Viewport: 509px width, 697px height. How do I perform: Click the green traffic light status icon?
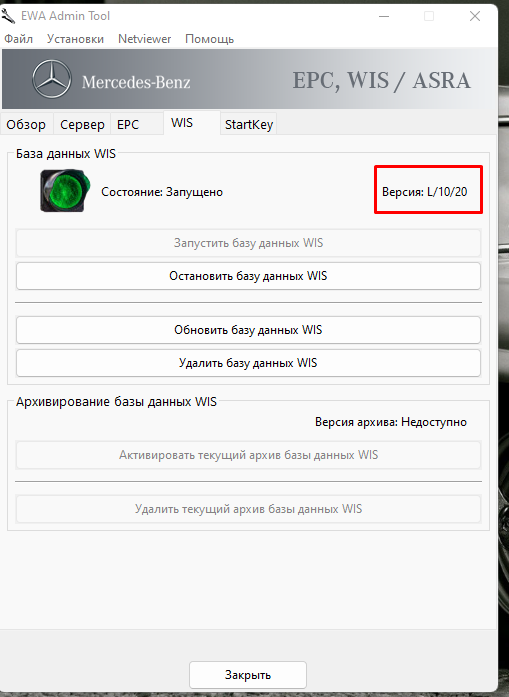[65, 190]
